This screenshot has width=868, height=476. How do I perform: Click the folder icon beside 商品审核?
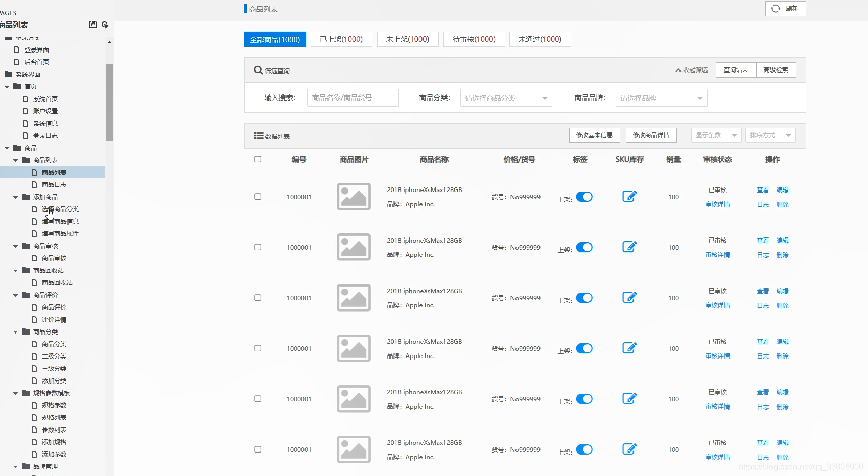26,246
